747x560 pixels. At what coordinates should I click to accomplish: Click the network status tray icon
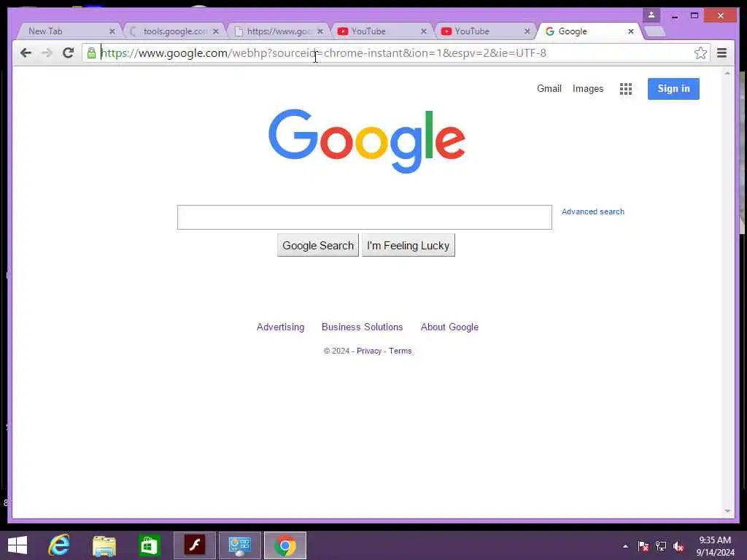(661, 546)
